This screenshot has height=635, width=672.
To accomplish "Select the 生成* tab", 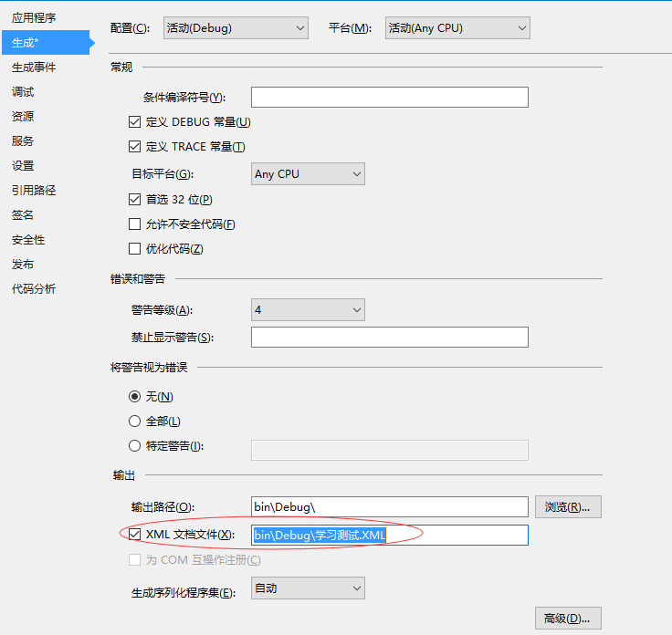I will coord(46,42).
